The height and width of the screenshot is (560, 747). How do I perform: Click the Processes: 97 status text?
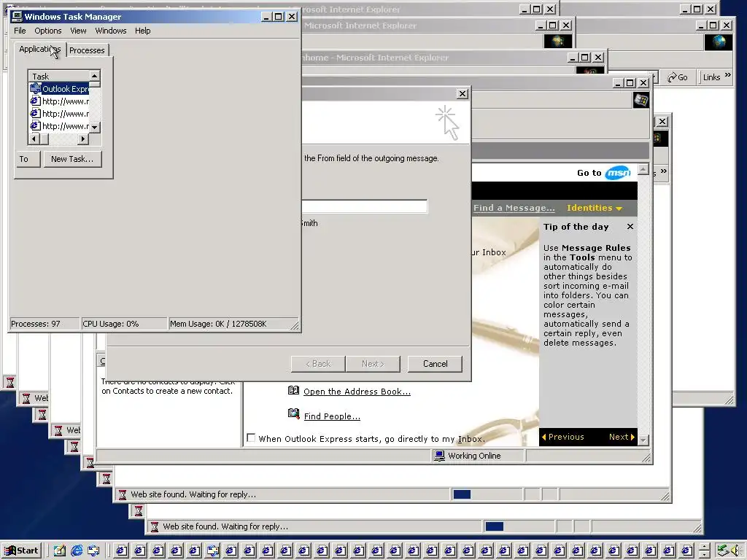(36, 324)
